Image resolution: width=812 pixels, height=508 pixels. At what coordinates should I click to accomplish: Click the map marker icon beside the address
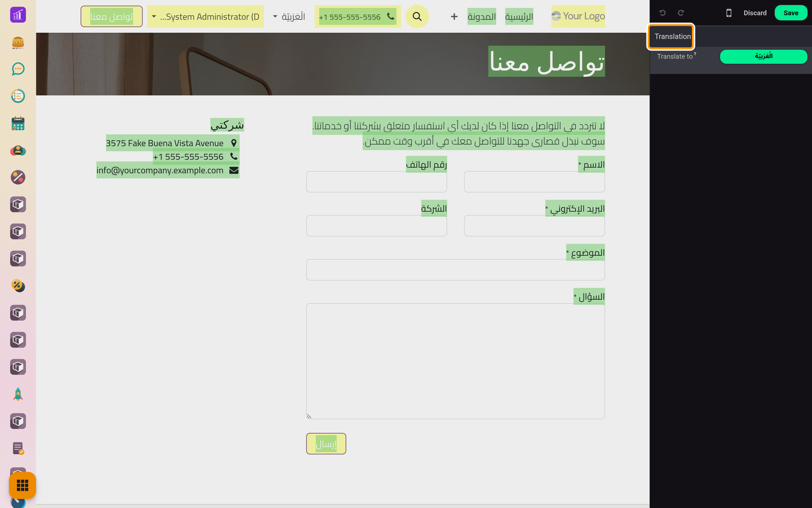click(234, 143)
